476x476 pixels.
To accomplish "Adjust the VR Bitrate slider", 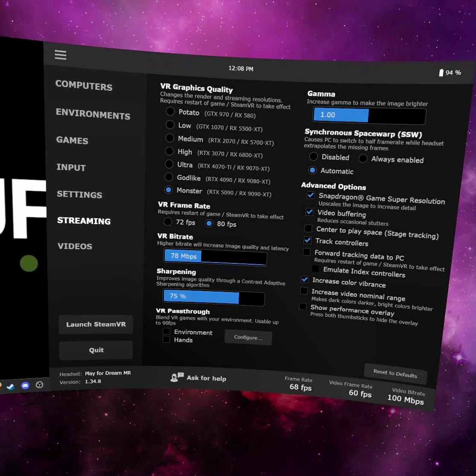I will [215, 257].
